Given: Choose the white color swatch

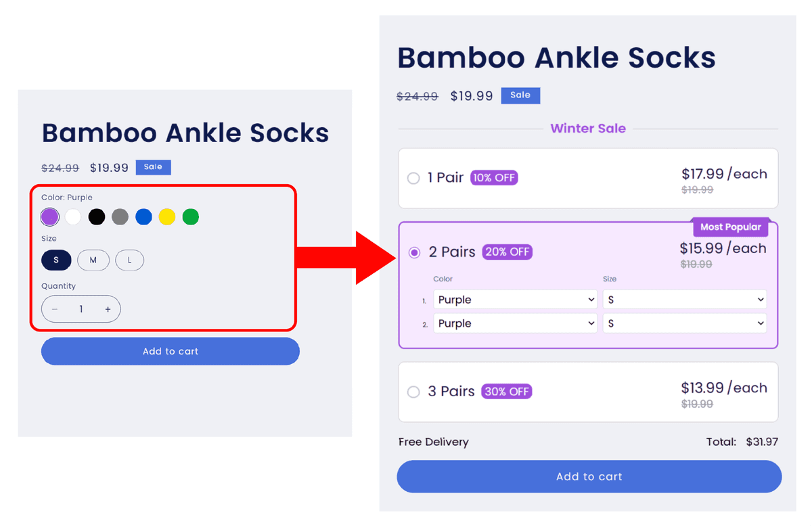Looking at the screenshot, I should point(73,216).
